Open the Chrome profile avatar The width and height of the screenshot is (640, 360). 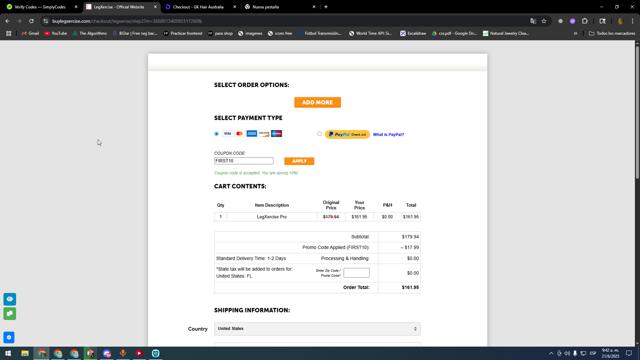click(x=620, y=21)
